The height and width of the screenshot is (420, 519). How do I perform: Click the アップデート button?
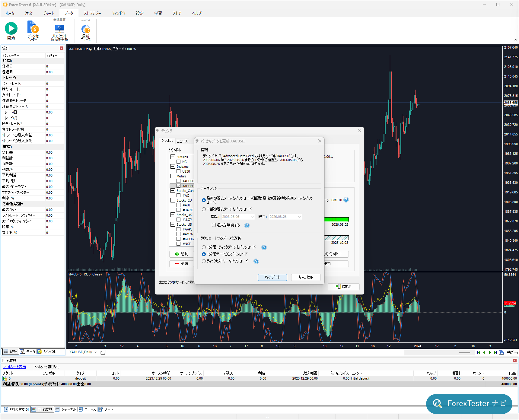tap(272, 277)
